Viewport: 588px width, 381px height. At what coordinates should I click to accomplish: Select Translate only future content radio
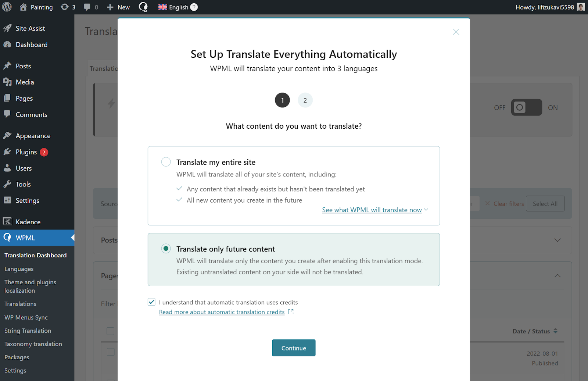[166, 249]
